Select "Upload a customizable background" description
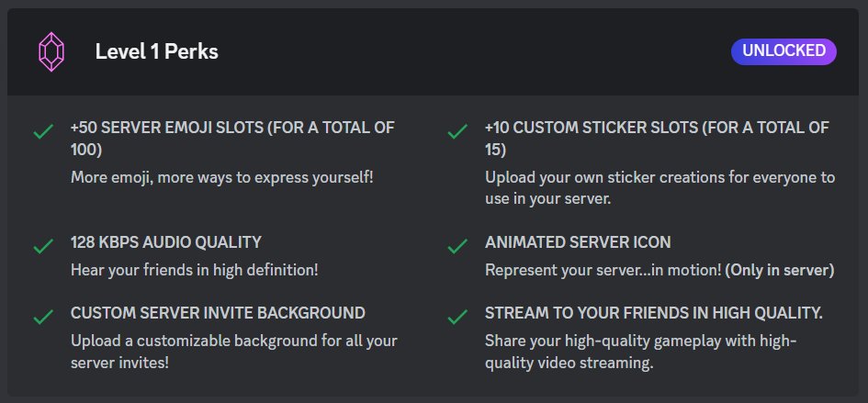This screenshot has width=868, height=403. [234, 352]
